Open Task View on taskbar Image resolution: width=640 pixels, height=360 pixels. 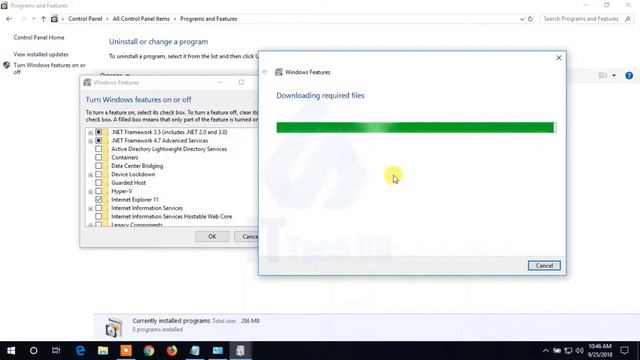pos(56,351)
